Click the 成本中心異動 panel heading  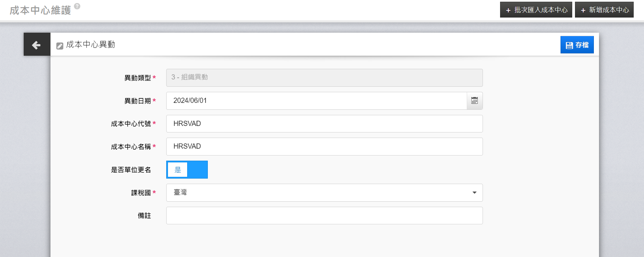[x=90, y=45]
